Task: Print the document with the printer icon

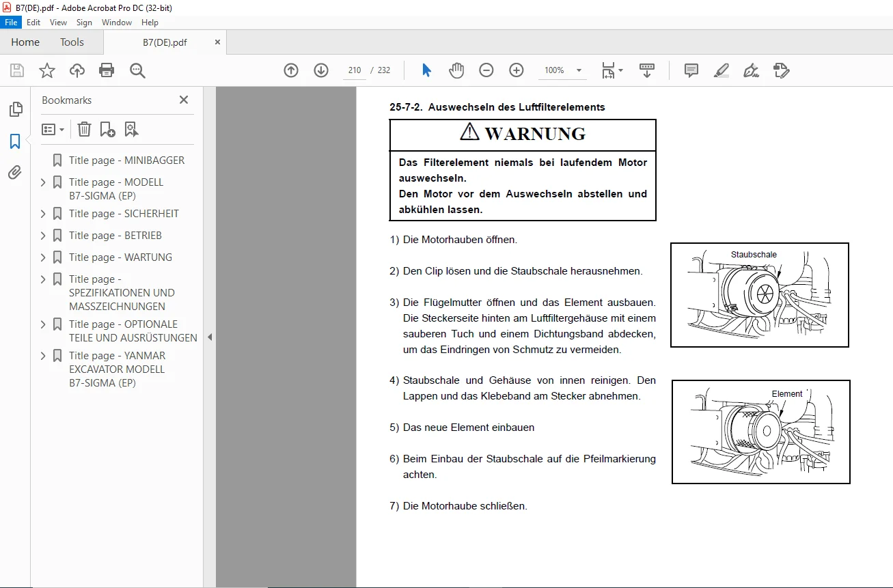Action: tap(107, 70)
